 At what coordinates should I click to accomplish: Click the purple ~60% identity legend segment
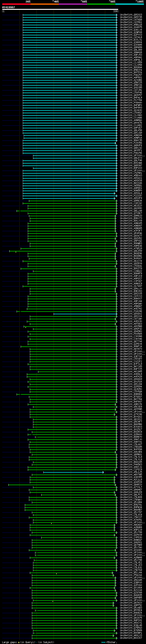(73, 4)
